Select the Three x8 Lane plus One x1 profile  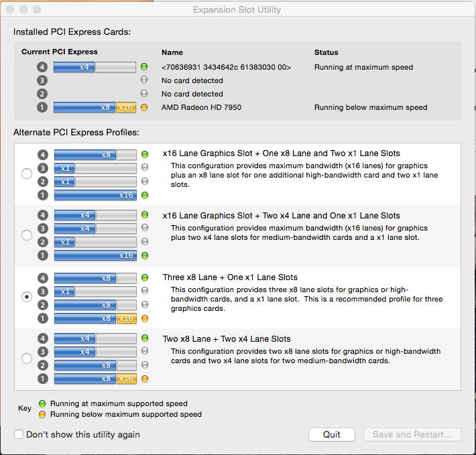[27, 297]
